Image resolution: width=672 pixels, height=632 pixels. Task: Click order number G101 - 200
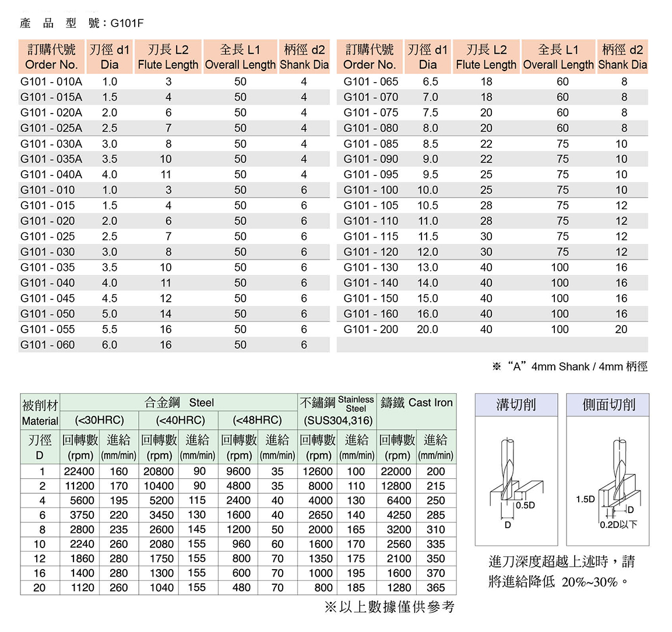click(371, 329)
